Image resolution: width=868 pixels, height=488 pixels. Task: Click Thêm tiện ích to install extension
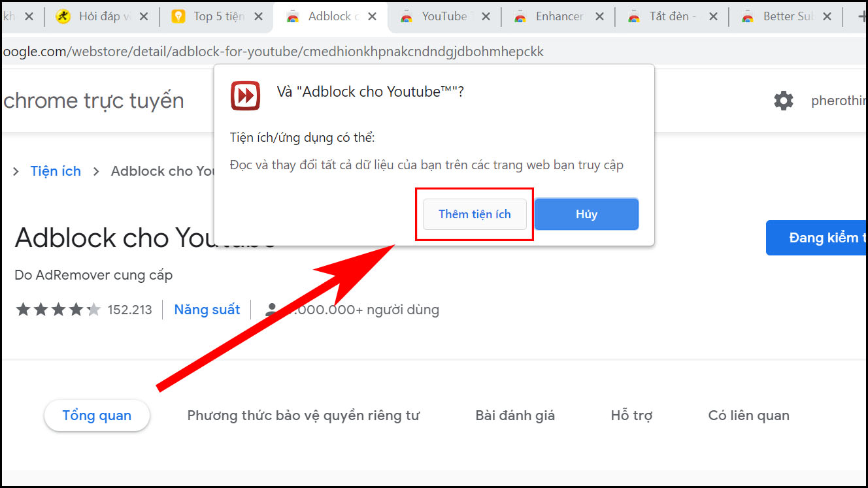point(475,214)
